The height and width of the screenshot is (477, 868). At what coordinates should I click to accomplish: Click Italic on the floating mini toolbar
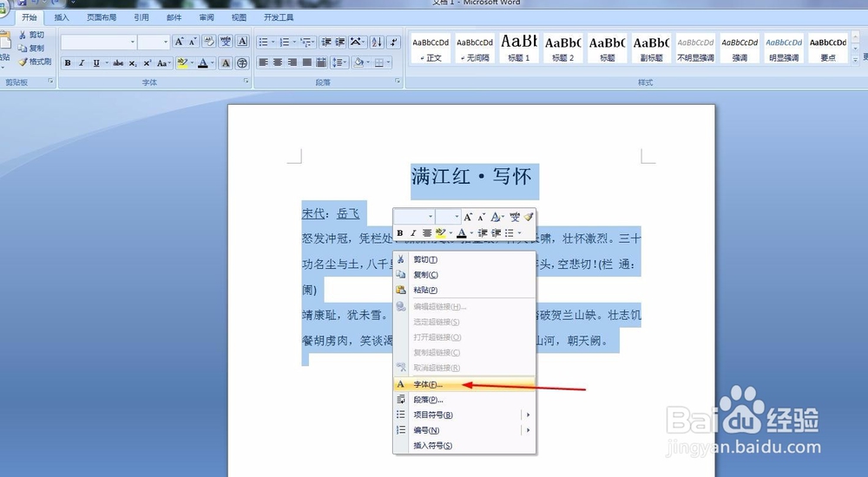coord(412,233)
